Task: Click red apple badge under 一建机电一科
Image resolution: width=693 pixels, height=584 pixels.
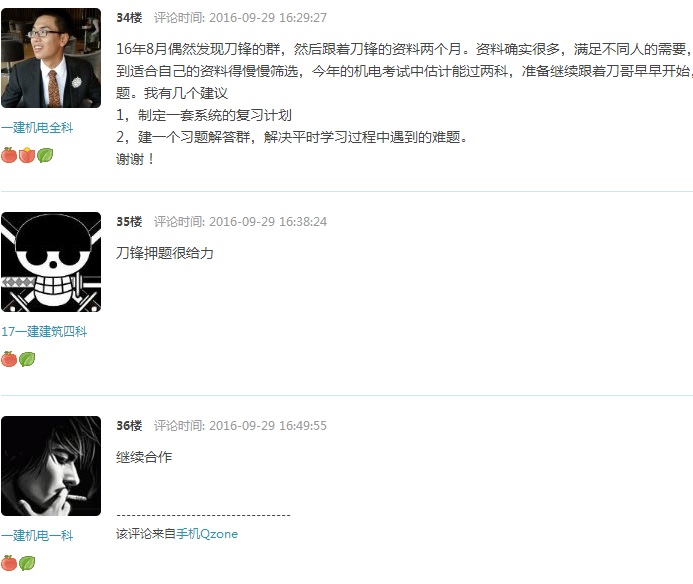Action: [x=9, y=563]
